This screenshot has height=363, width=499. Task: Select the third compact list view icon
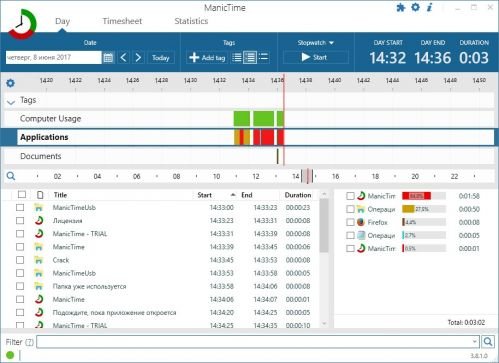[263, 57]
